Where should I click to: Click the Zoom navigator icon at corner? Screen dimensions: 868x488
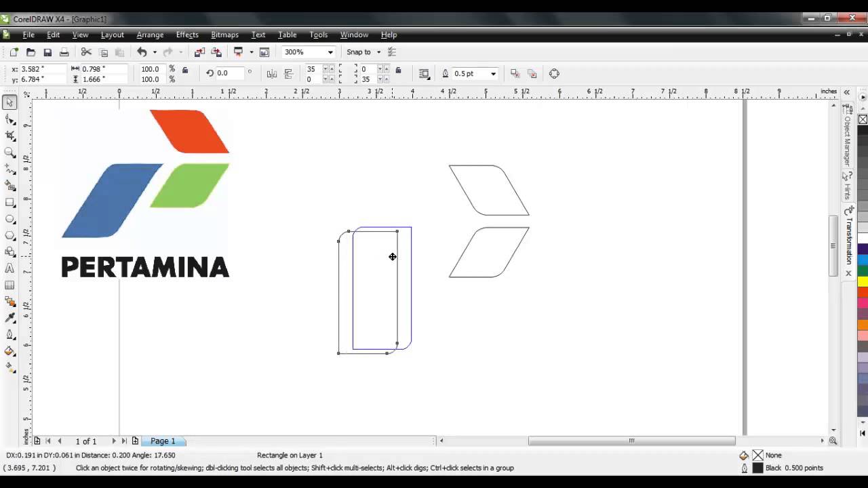click(833, 441)
